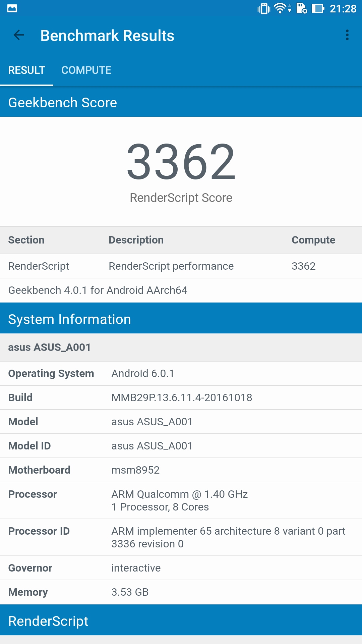Tap the System Information section header

(181, 319)
